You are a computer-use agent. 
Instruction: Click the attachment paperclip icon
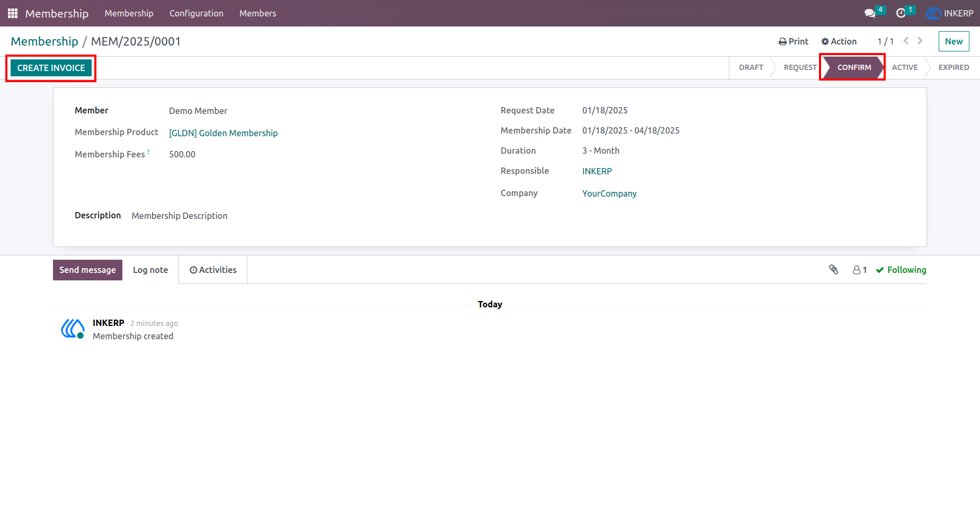click(x=834, y=270)
